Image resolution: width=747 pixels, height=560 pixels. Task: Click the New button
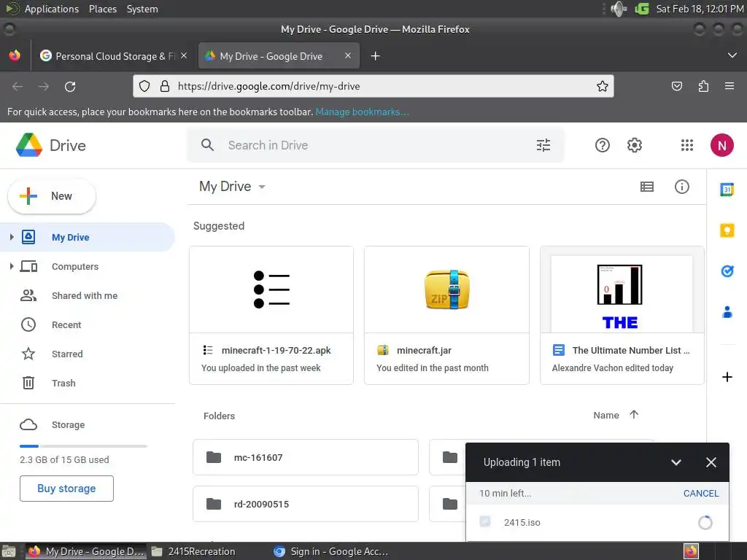pos(52,196)
